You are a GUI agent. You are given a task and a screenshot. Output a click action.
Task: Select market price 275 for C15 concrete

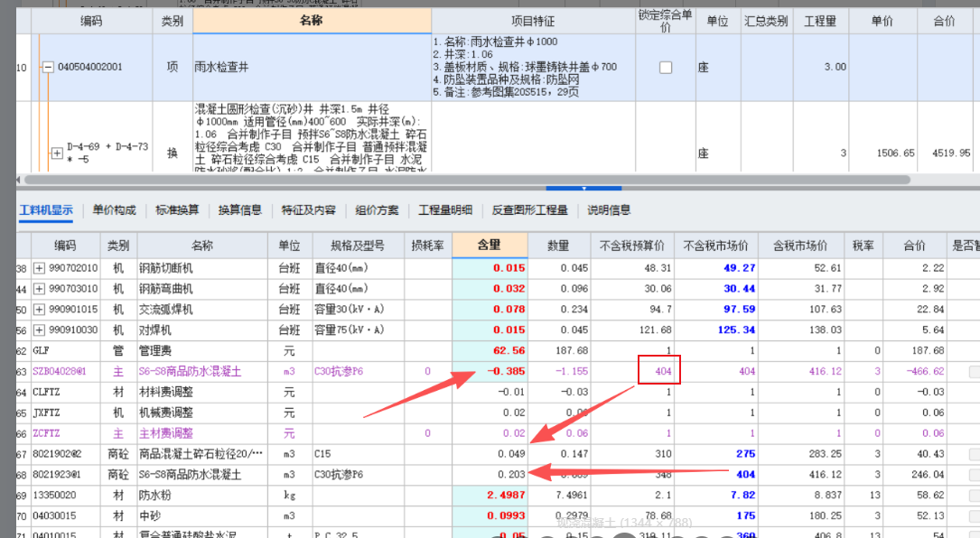[x=716, y=454]
